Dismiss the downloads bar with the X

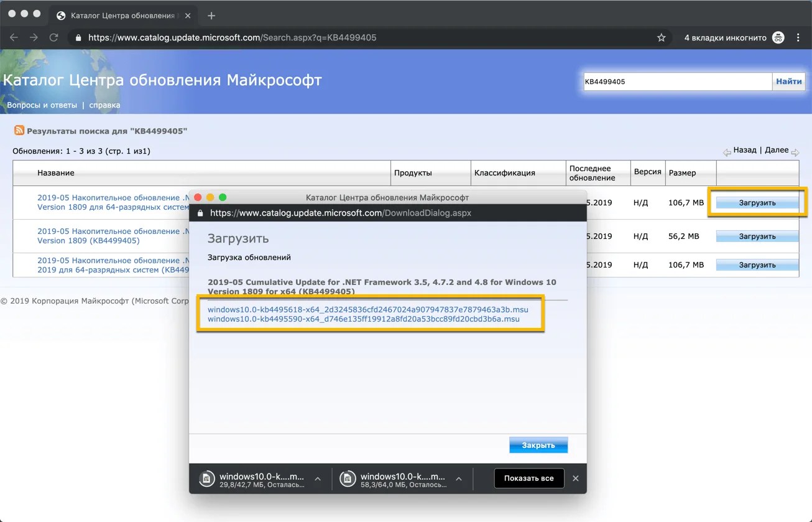coord(576,478)
